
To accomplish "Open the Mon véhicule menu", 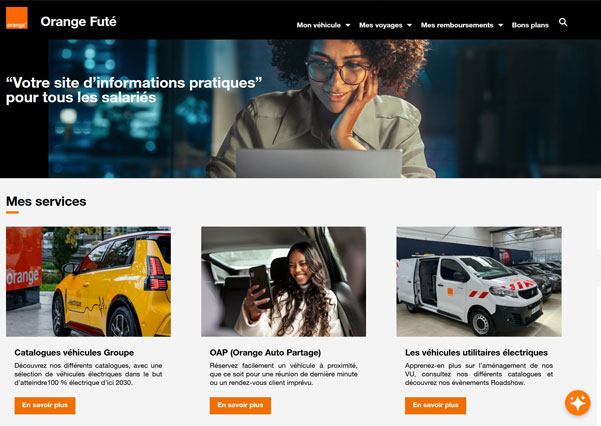I will [319, 25].
